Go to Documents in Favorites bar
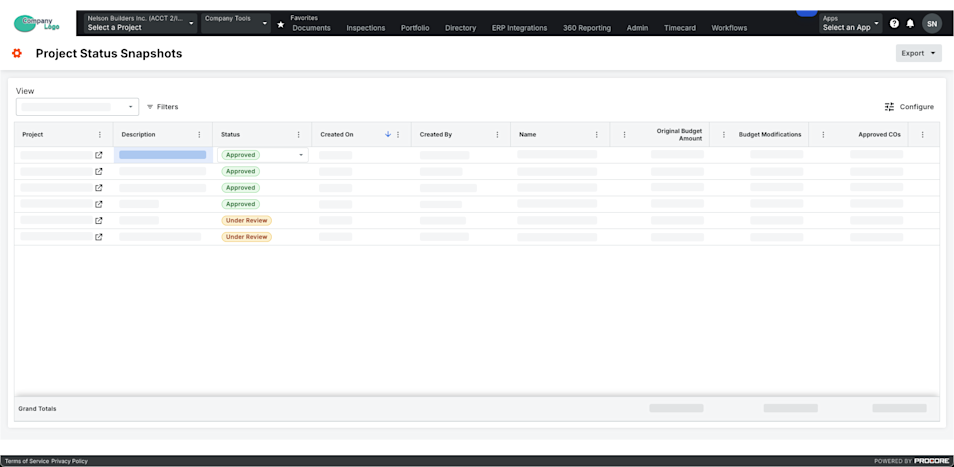Viewport: 954px width, 467px height. click(x=312, y=28)
